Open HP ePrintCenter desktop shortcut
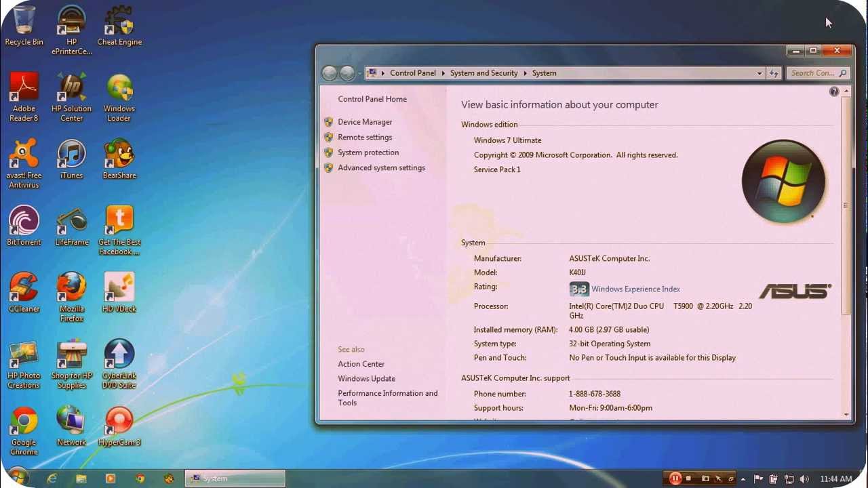 point(71,30)
